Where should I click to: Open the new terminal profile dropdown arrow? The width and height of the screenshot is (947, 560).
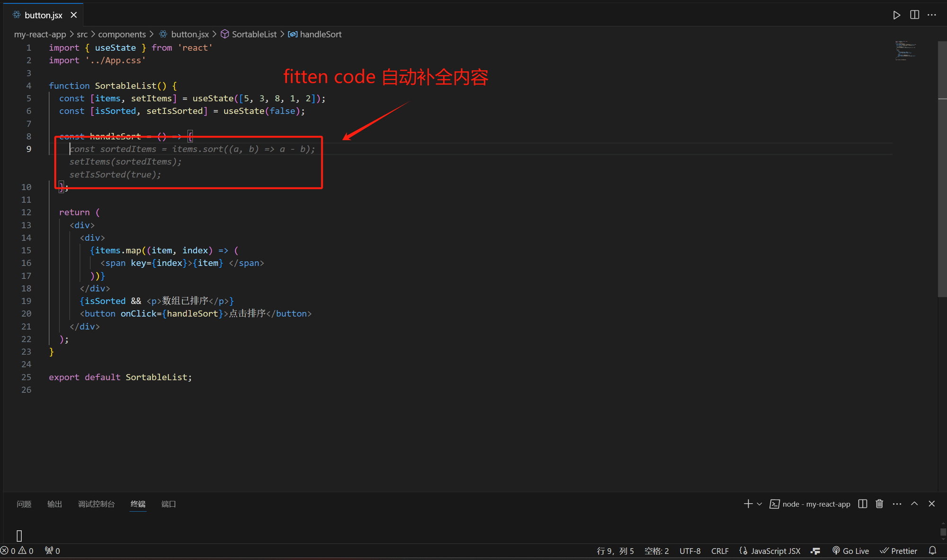tap(759, 504)
